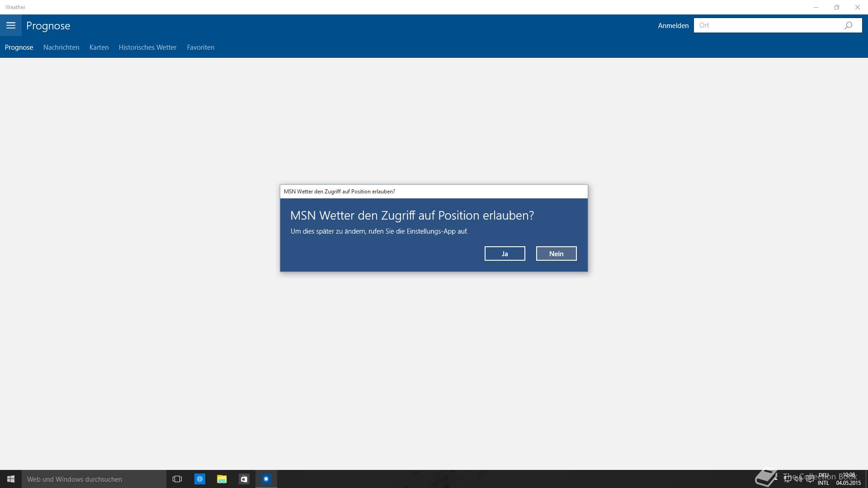Click the search magnifier icon

[x=848, y=25]
